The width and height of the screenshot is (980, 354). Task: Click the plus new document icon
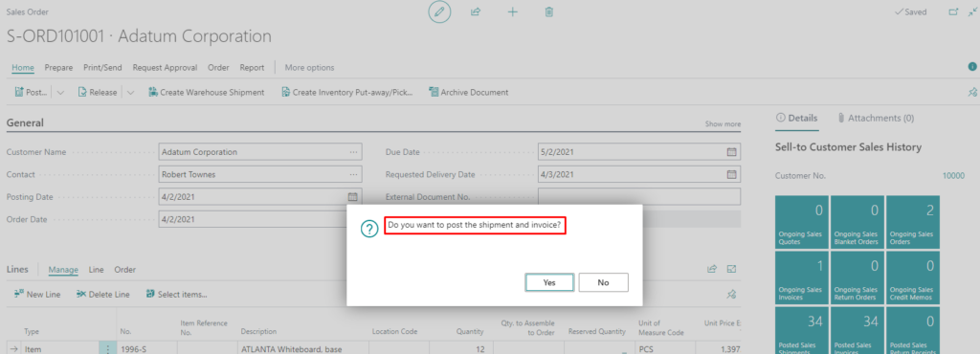pos(512,11)
